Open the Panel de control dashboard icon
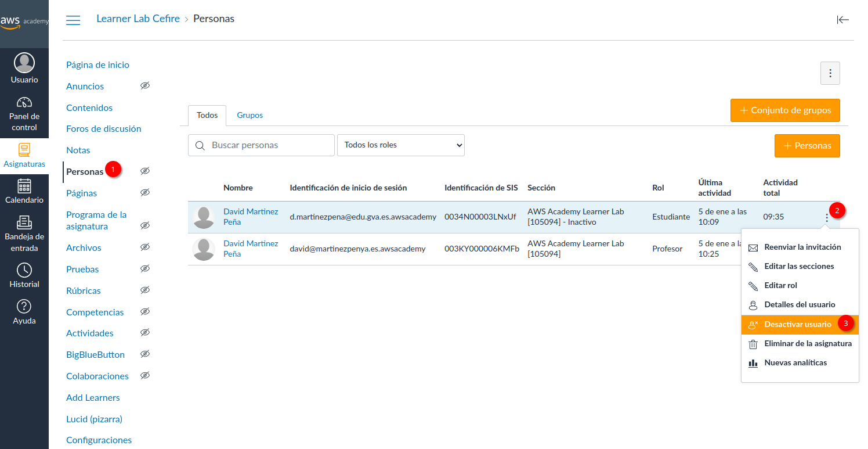The height and width of the screenshot is (449, 868). click(x=24, y=103)
